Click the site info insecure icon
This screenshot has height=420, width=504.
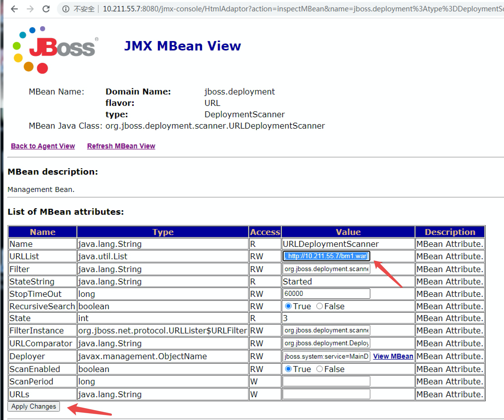66,9
